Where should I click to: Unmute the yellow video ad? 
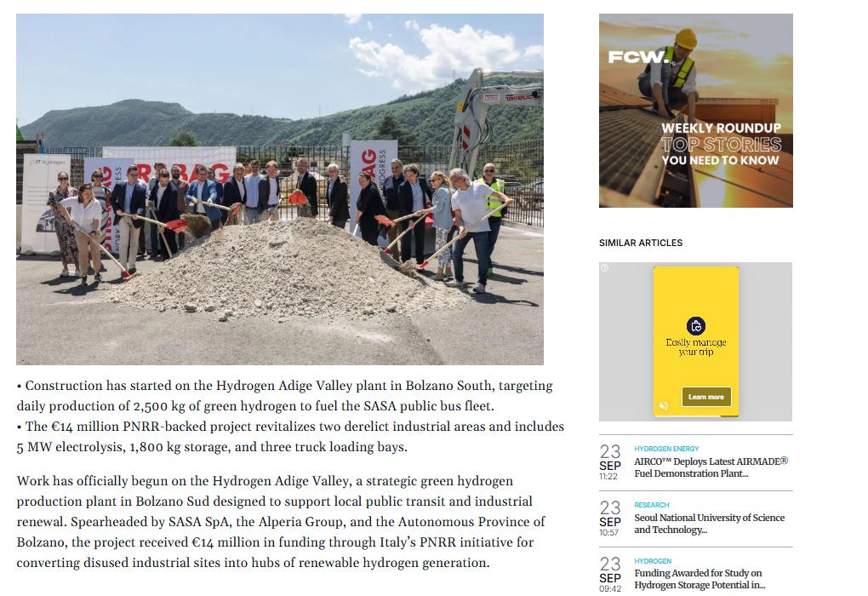(663, 406)
